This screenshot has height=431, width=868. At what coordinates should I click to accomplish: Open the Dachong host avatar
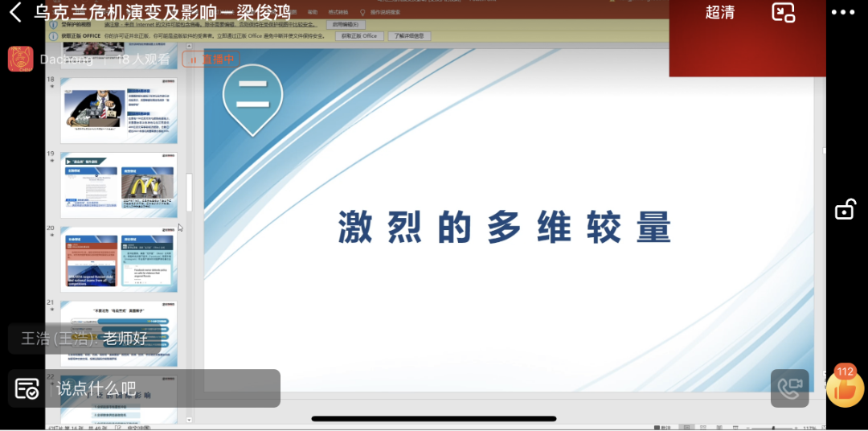20,60
